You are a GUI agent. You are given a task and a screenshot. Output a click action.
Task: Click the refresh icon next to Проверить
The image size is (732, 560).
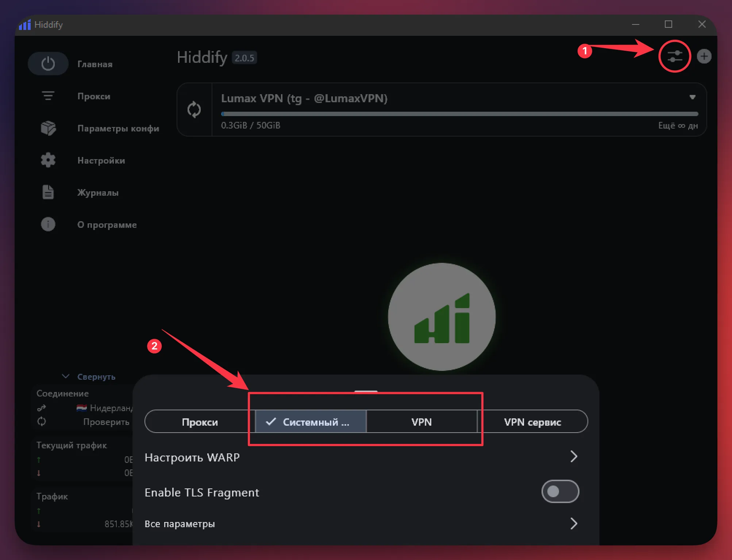point(42,421)
